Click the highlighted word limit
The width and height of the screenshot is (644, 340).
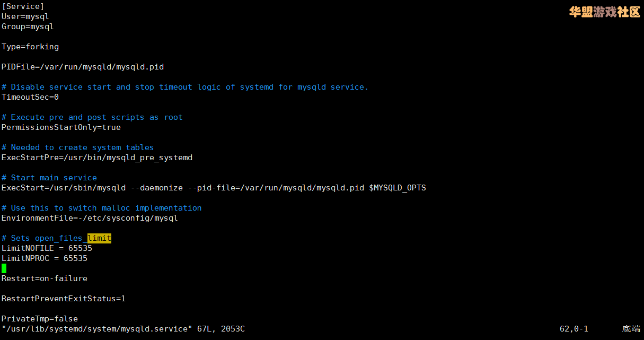(x=100, y=238)
